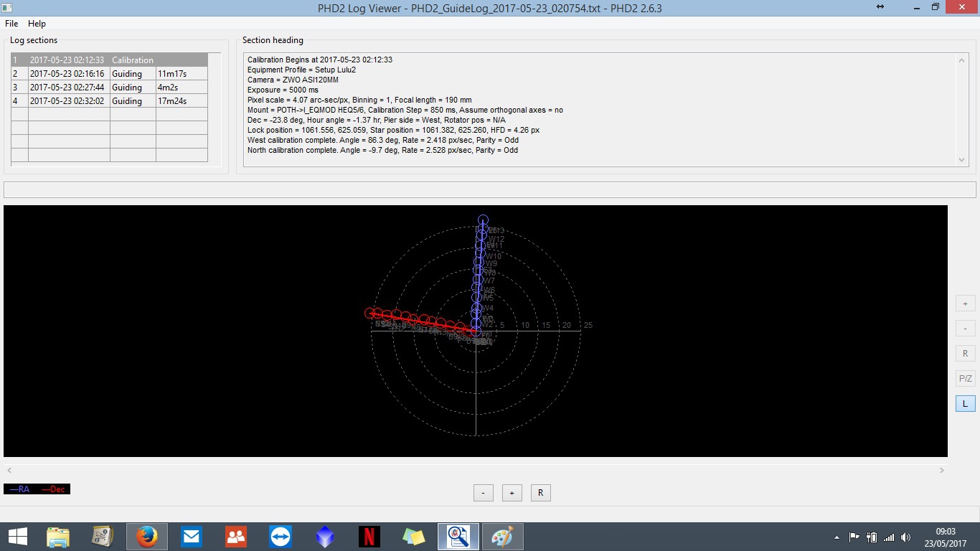Click the section heading scroll-up arrow
The width and height of the screenshot is (980, 551).
pyautogui.click(x=962, y=60)
